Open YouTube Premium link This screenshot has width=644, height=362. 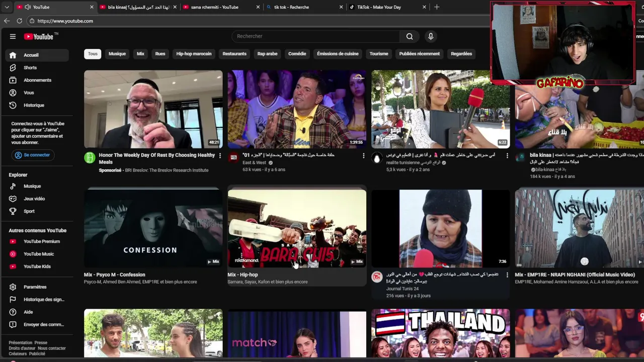[37, 241]
